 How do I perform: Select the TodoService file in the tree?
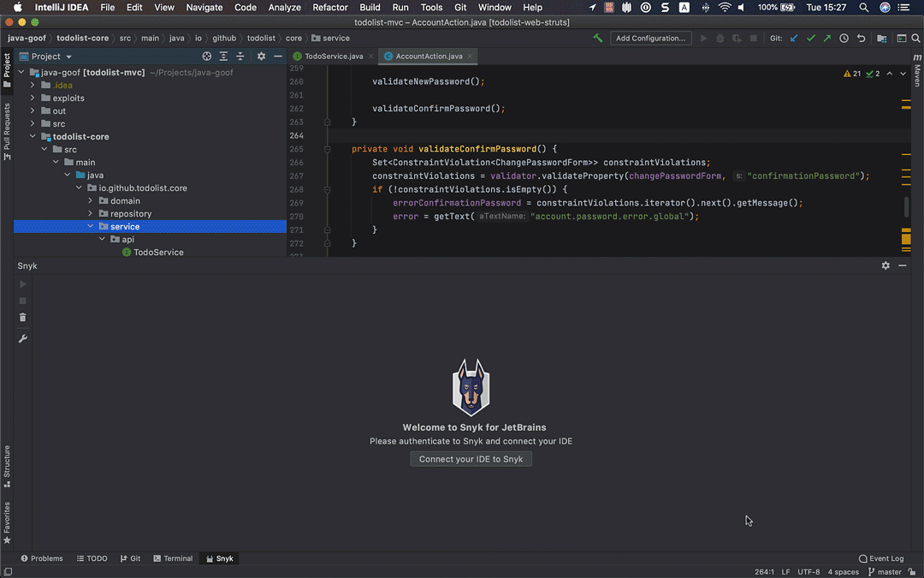(x=152, y=253)
